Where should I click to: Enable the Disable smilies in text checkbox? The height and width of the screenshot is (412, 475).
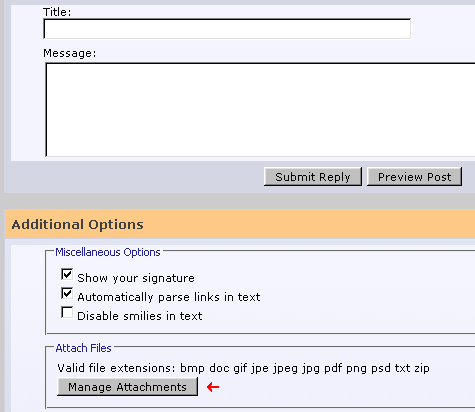[x=67, y=313]
